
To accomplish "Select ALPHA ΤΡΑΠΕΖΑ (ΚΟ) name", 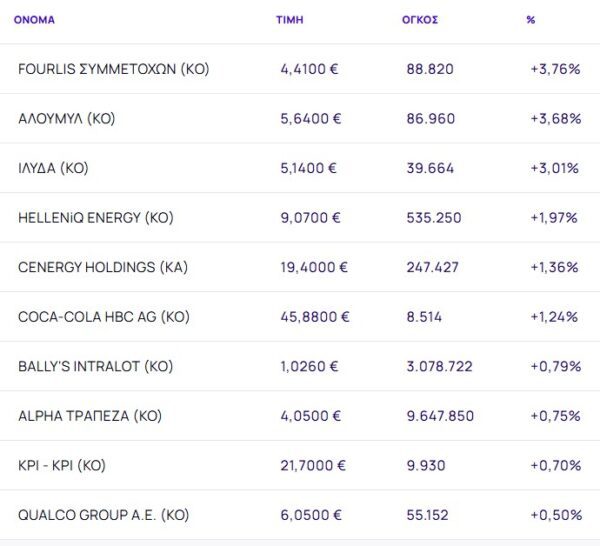I will pyautogui.click(x=90, y=416).
